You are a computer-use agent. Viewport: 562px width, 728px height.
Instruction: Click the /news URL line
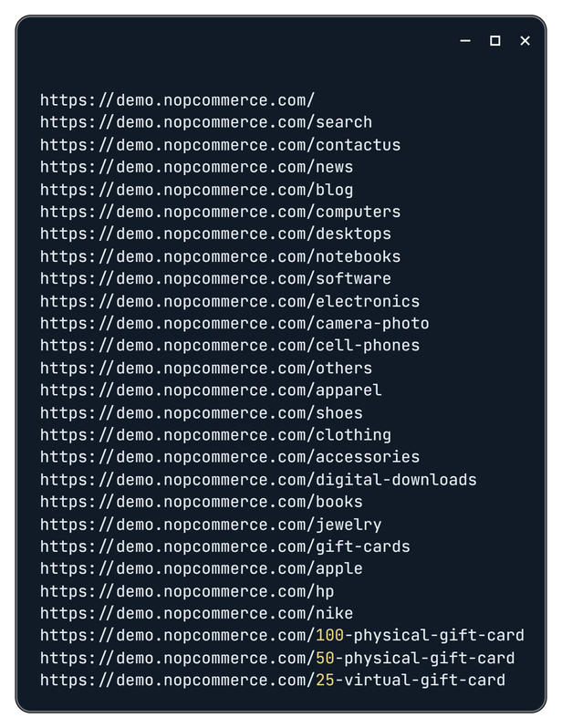point(196,167)
